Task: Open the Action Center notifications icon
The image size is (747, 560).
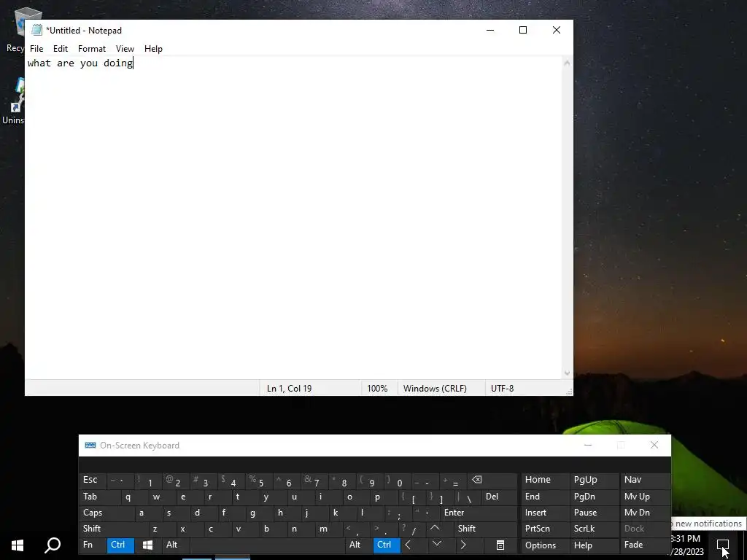Action: (x=723, y=545)
